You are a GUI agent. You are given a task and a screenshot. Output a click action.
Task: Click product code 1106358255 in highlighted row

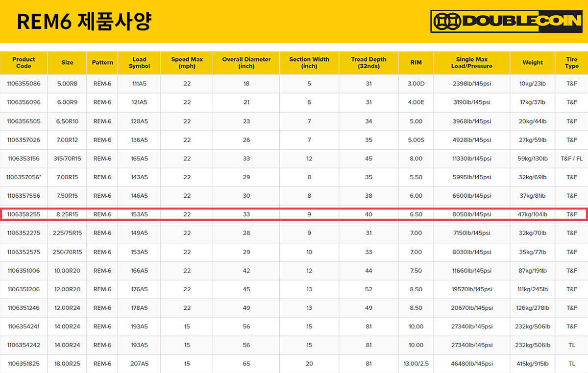[x=24, y=214]
